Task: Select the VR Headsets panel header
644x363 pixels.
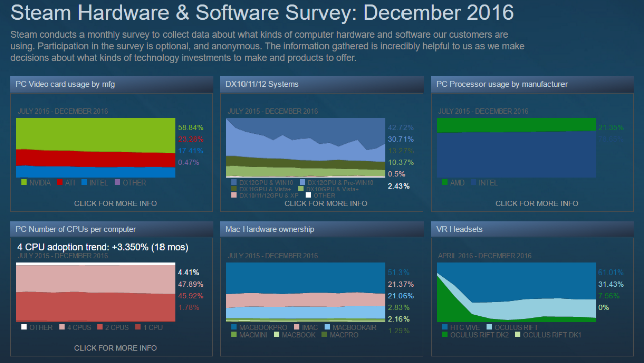Action: tap(532, 229)
